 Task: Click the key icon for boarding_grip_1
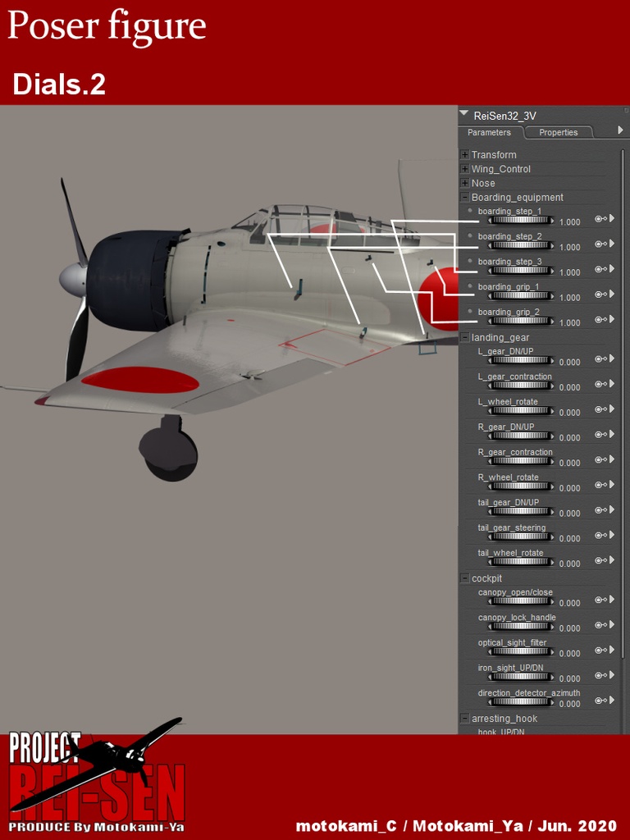pos(600,294)
